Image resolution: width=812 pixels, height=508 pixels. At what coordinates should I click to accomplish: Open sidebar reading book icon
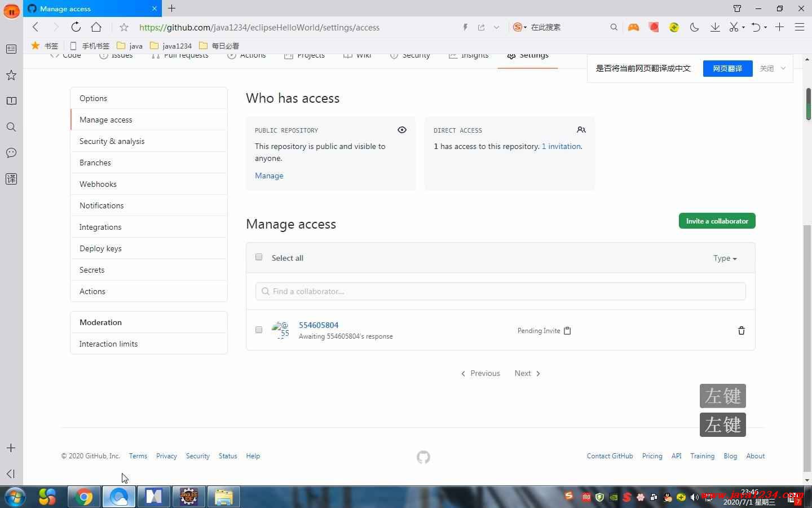11,101
